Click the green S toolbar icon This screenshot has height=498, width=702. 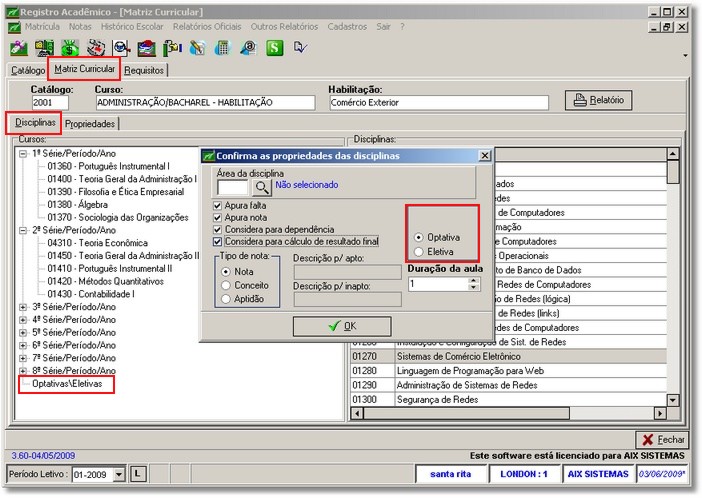[x=273, y=47]
